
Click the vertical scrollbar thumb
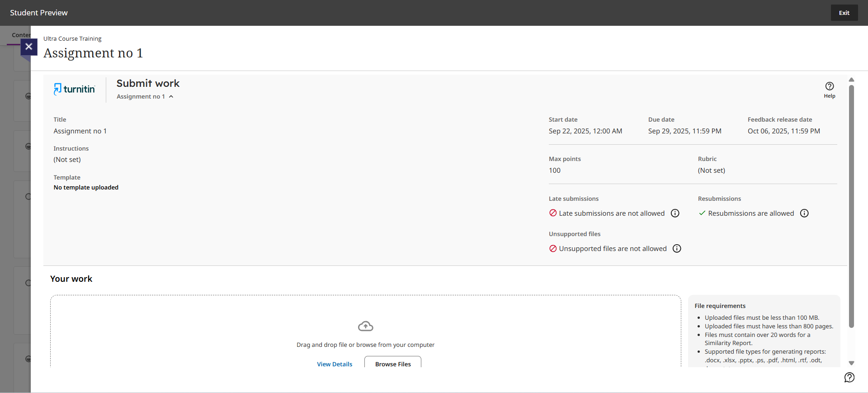pyautogui.click(x=851, y=204)
